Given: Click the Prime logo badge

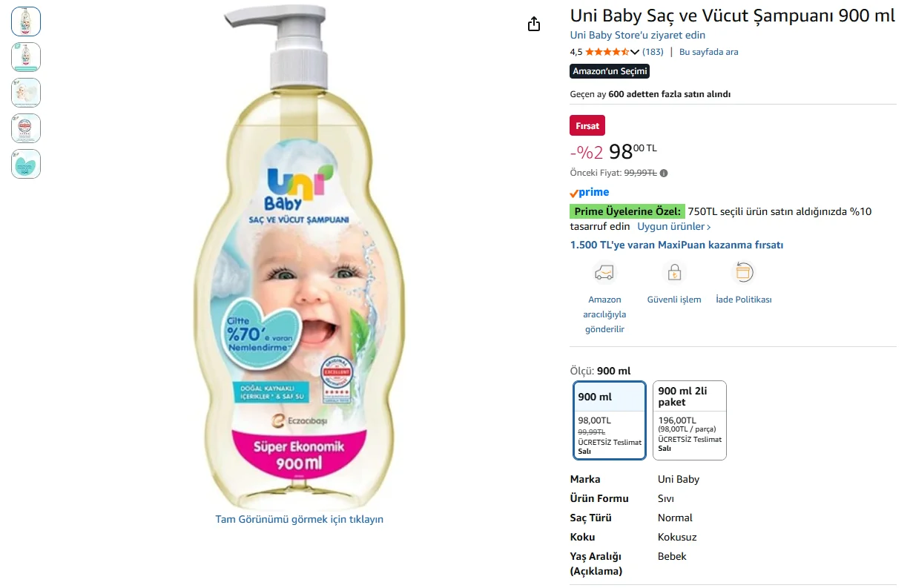Looking at the screenshot, I should pos(590,192).
